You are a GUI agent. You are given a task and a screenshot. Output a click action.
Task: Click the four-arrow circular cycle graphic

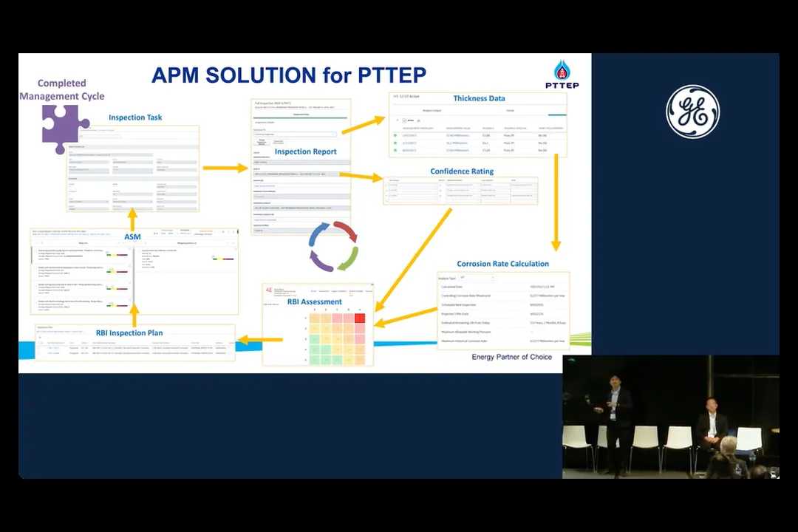[x=333, y=246]
